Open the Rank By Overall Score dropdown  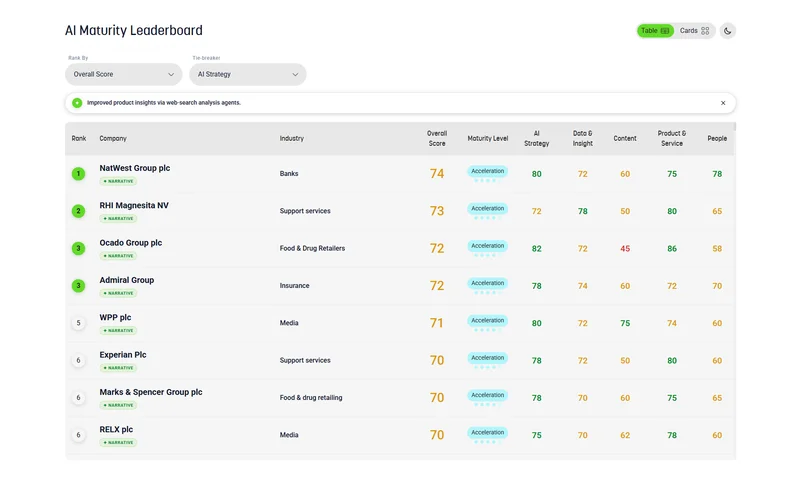click(123, 74)
